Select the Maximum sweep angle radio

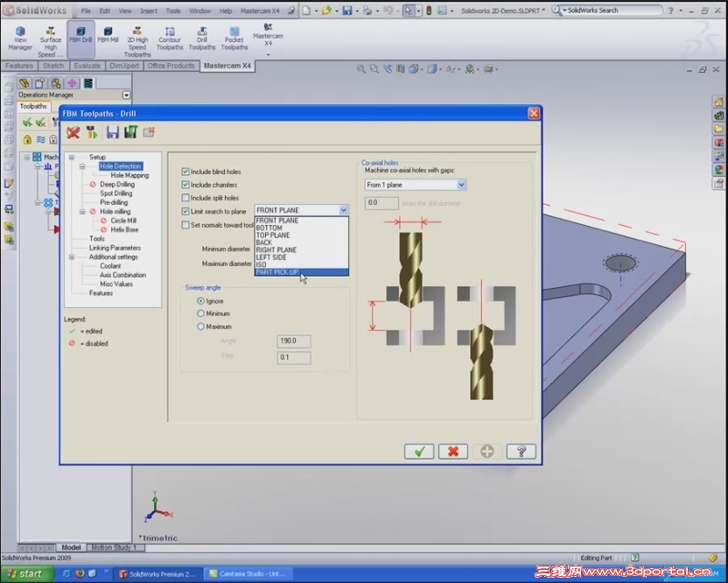200,327
